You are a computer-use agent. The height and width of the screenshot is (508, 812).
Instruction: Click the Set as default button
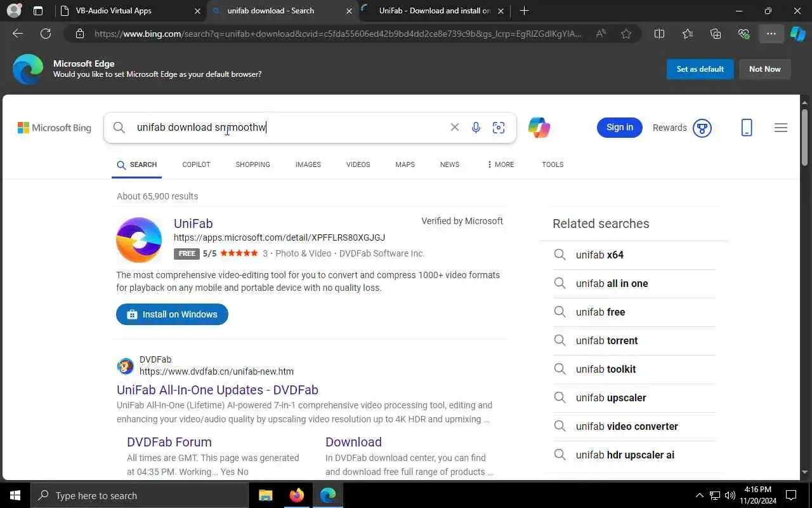pyautogui.click(x=700, y=69)
